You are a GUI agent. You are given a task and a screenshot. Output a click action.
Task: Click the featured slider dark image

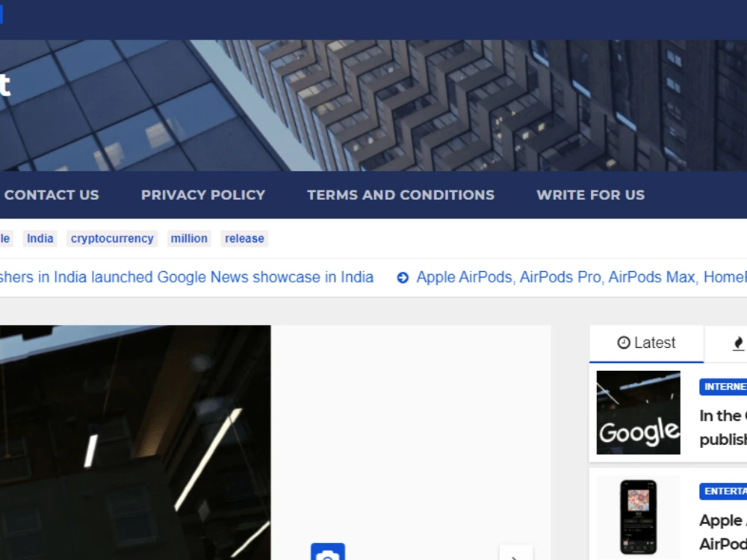tap(135, 442)
